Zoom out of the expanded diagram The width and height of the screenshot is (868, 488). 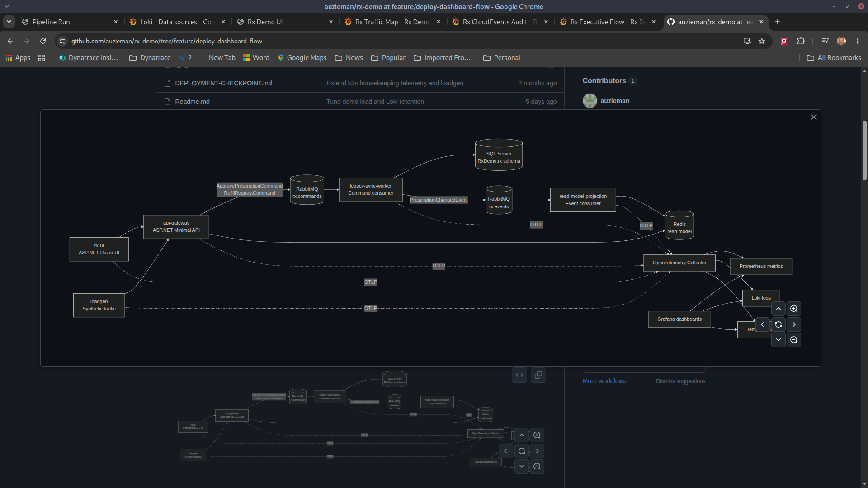794,340
